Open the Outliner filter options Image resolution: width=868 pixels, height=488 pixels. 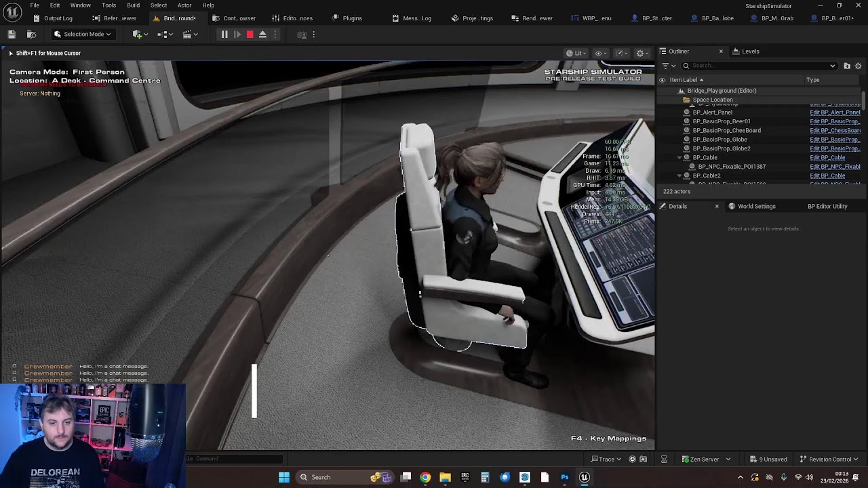(x=668, y=66)
